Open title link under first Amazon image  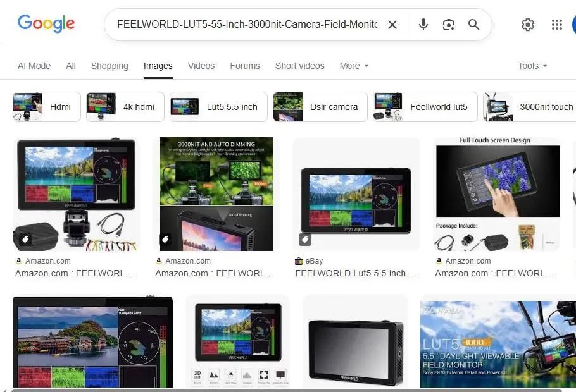[x=74, y=273]
